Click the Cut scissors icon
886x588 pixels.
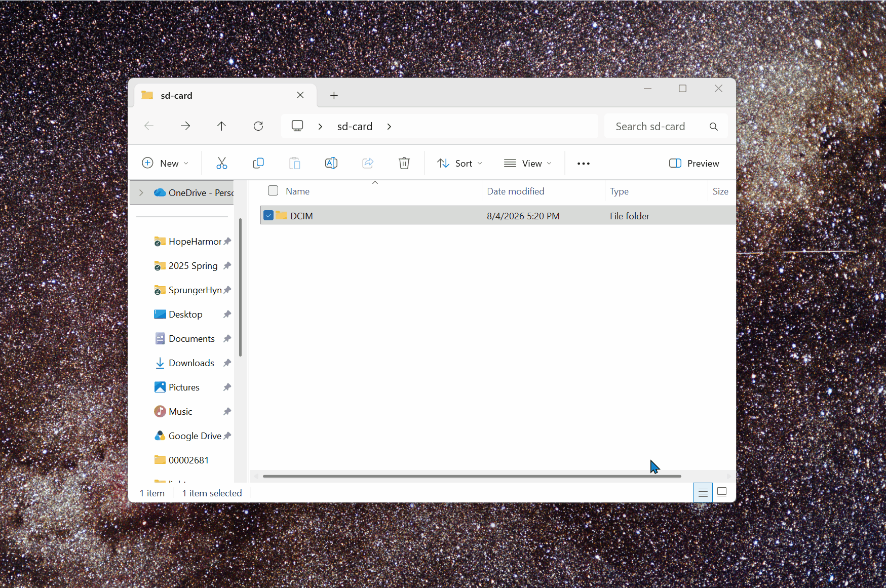[221, 163]
